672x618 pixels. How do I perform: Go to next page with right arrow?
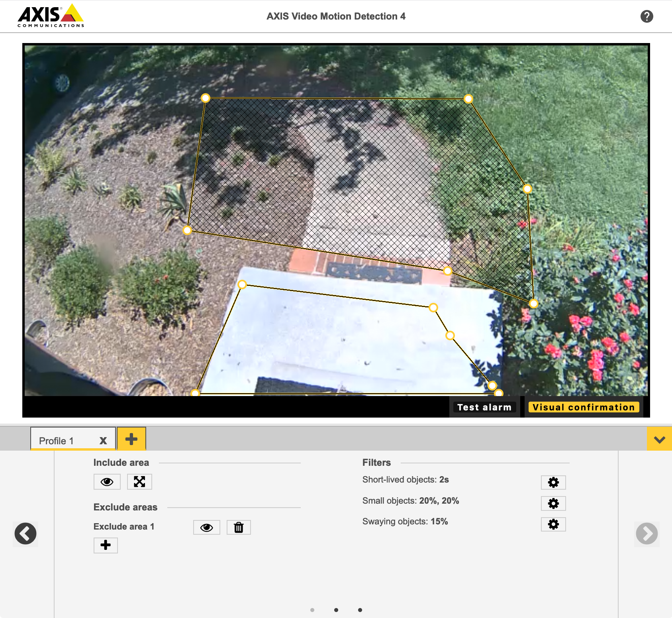click(647, 534)
